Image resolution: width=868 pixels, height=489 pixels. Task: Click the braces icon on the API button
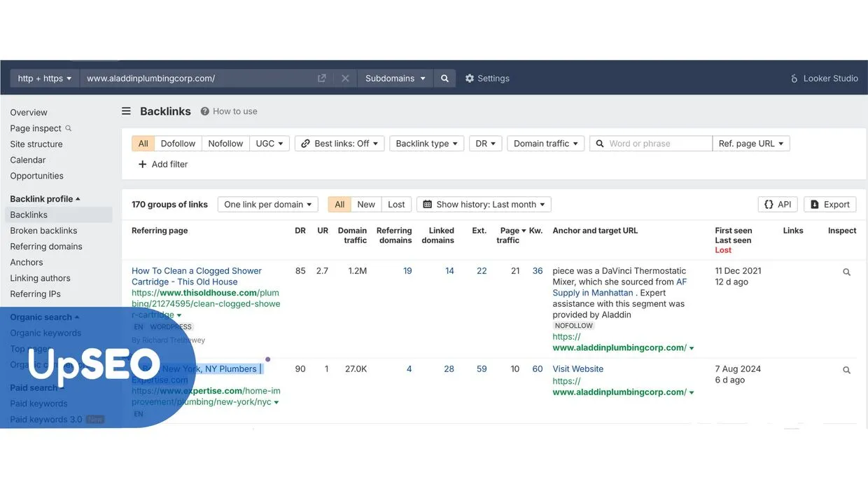coord(768,204)
